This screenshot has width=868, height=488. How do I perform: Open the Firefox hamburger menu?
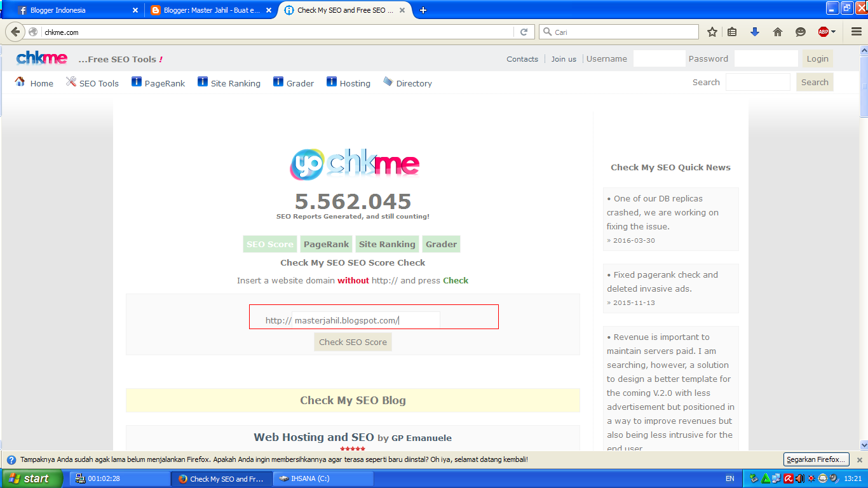(x=856, y=32)
